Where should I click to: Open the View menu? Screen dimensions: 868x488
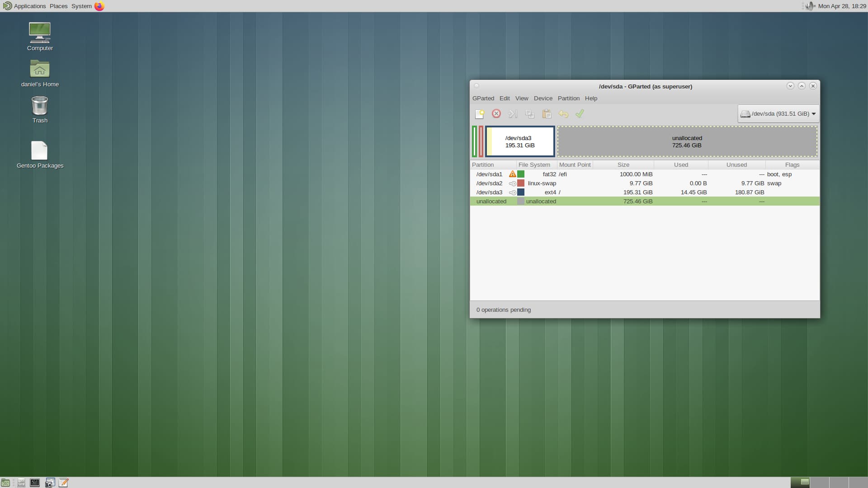click(x=522, y=98)
